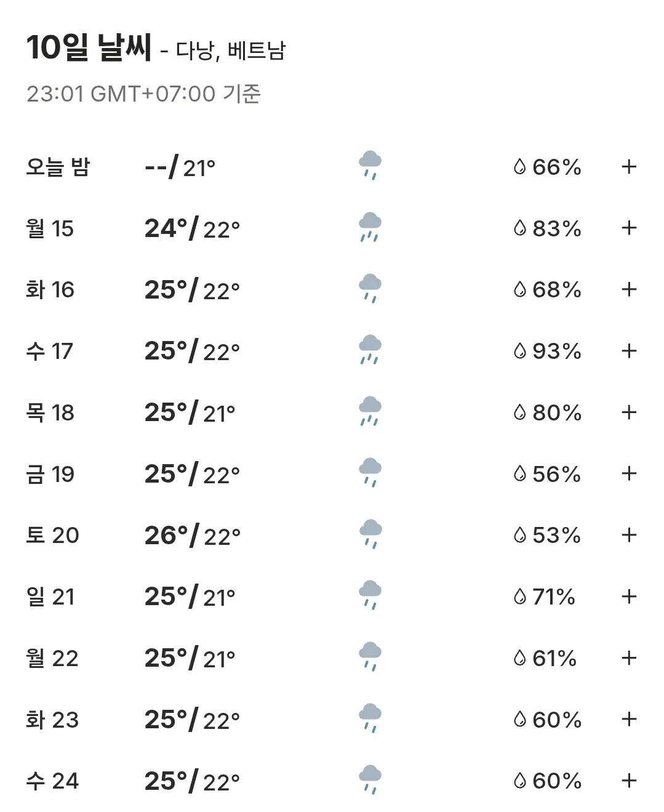Expand the 수 24 forecast plus
Viewport: 664px width, 812px height.
coord(628,781)
